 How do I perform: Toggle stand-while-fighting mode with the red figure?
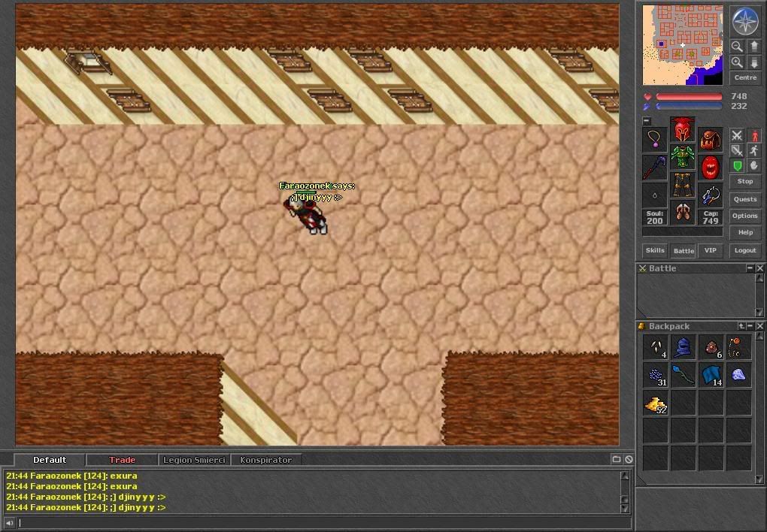click(754, 135)
